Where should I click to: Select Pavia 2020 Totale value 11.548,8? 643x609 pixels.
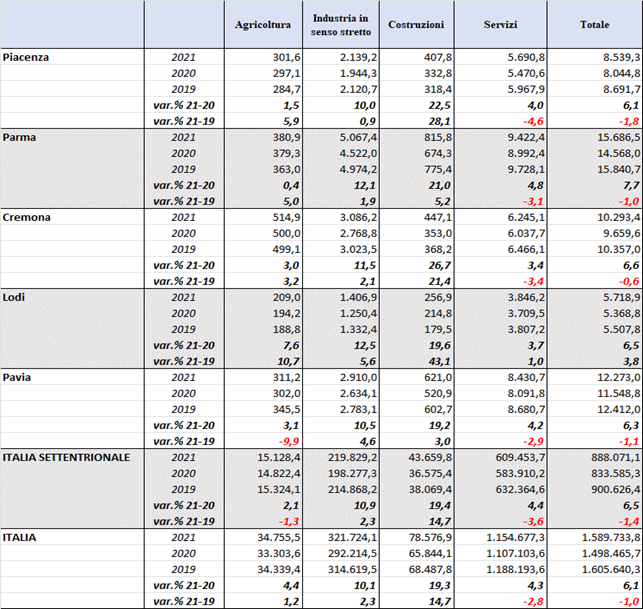tap(618, 393)
